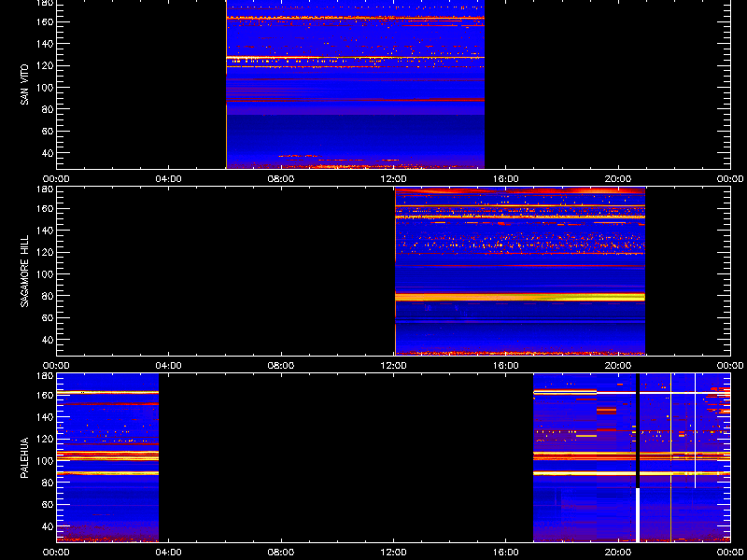Select the 100 frequency label on Sagamore Hill axis
The image size is (747, 560).
pyautogui.click(x=46, y=274)
